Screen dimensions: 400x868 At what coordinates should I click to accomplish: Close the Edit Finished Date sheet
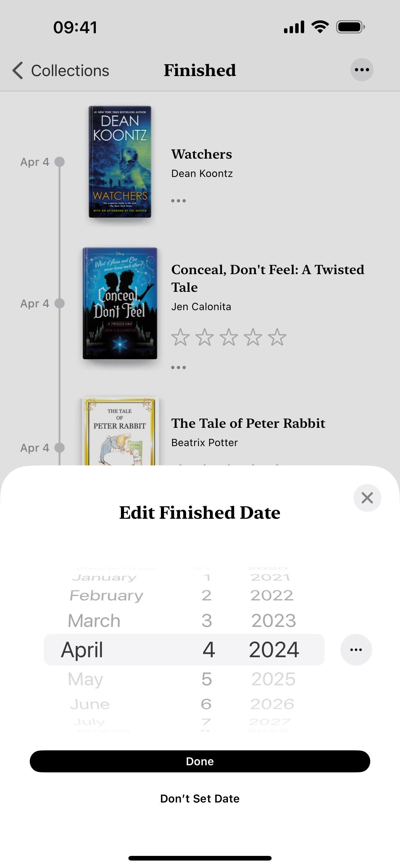367,498
